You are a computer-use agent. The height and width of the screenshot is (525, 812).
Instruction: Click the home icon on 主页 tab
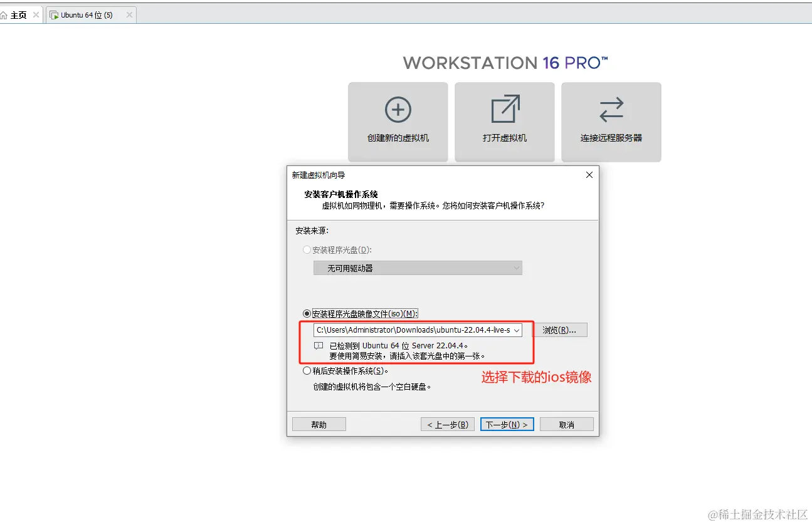pos(4,15)
